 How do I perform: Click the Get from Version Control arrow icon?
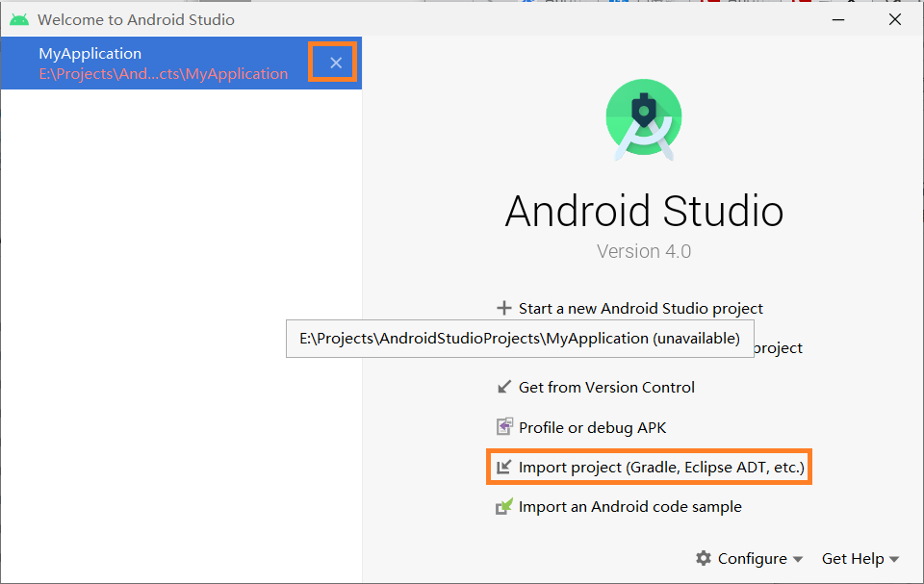point(503,387)
